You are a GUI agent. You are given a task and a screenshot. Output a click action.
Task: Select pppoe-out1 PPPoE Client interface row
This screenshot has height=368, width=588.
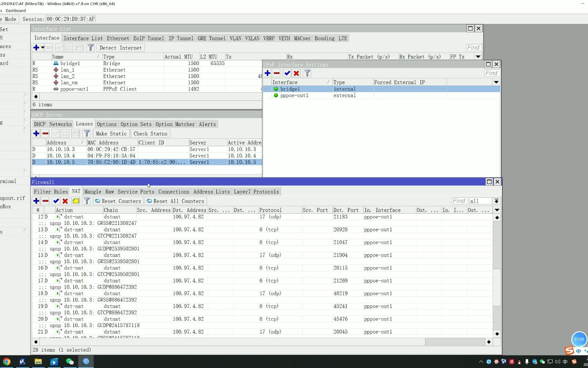147,89
